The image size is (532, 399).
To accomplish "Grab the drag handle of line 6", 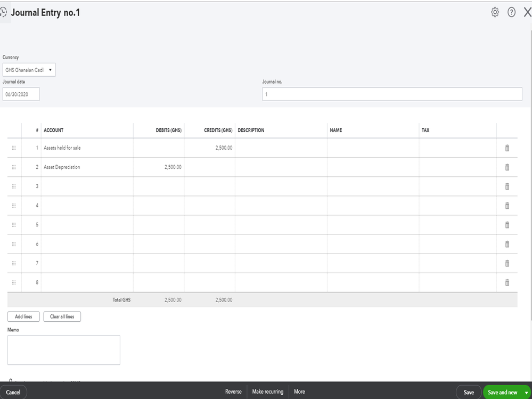I will coord(14,244).
